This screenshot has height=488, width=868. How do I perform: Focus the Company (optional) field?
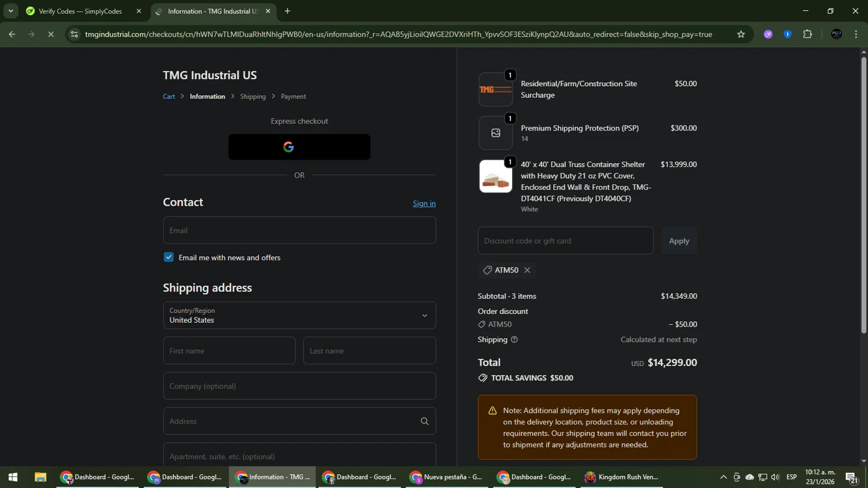(299, 386)
